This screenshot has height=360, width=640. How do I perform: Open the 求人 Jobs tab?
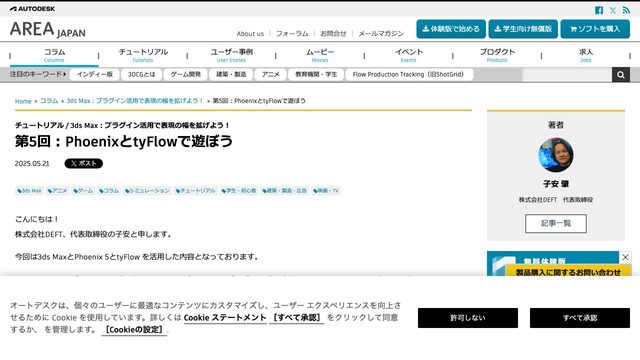click(x=586, y=55)
